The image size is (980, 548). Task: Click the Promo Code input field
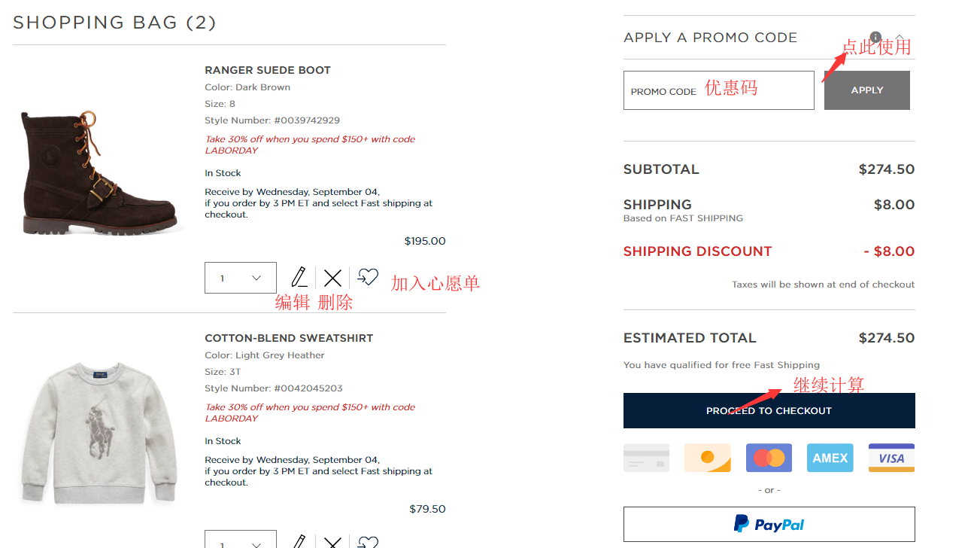pyautogui.click(x=718, y=90)
